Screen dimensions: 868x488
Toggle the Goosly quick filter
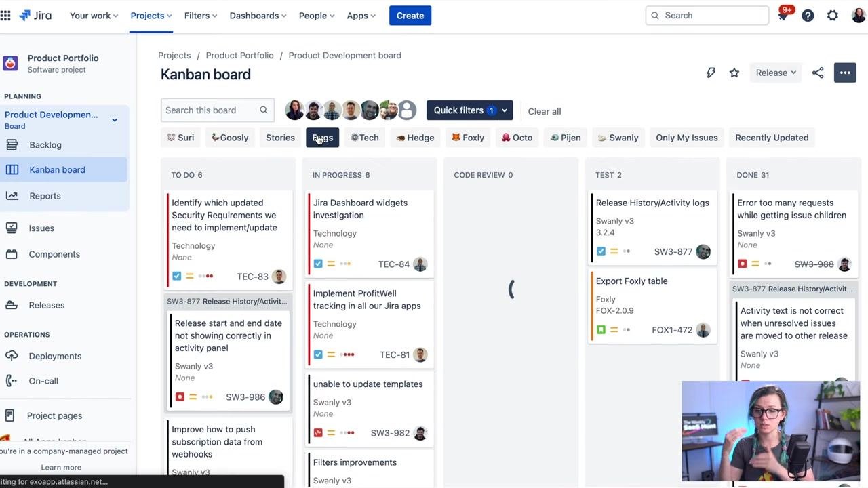230,138
